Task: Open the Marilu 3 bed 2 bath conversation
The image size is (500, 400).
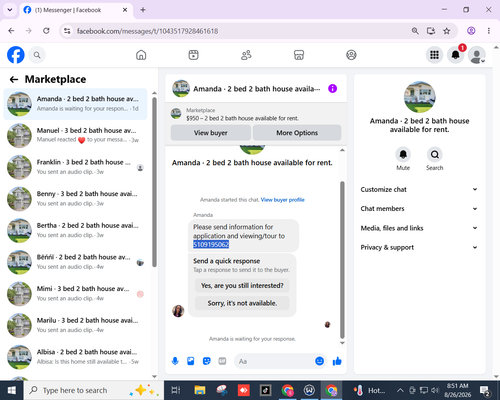Action: point(75,325)
